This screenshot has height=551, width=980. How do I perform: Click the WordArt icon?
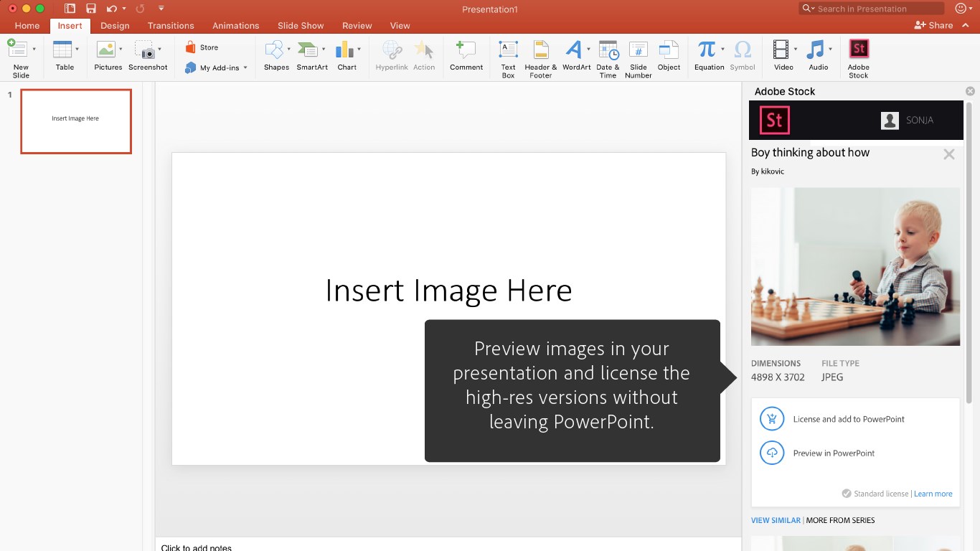[573, 50]
